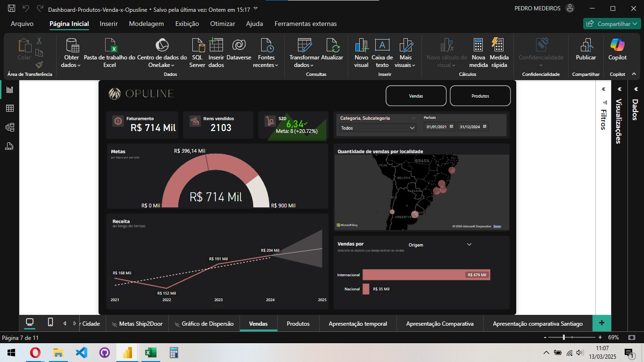Add a new page with plus button
Screen dimensions: 644x362
point(602,323)
